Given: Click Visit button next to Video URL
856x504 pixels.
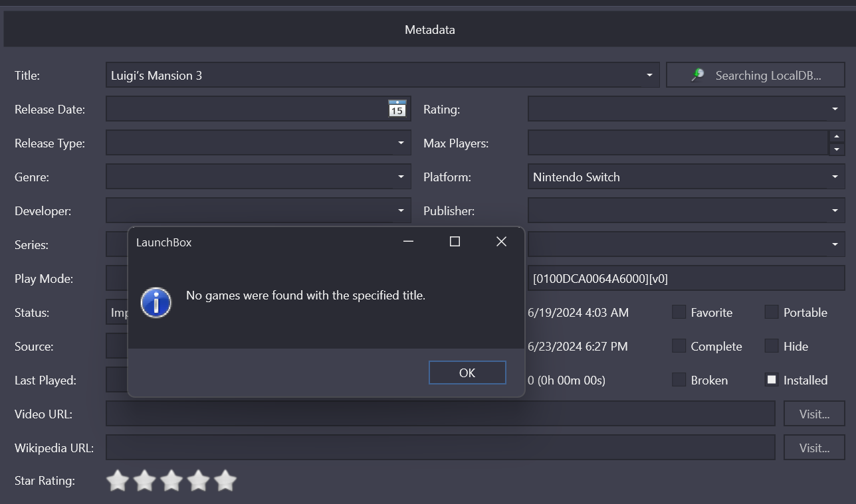Looking at the screenshot, I should (x=813, y=414).
